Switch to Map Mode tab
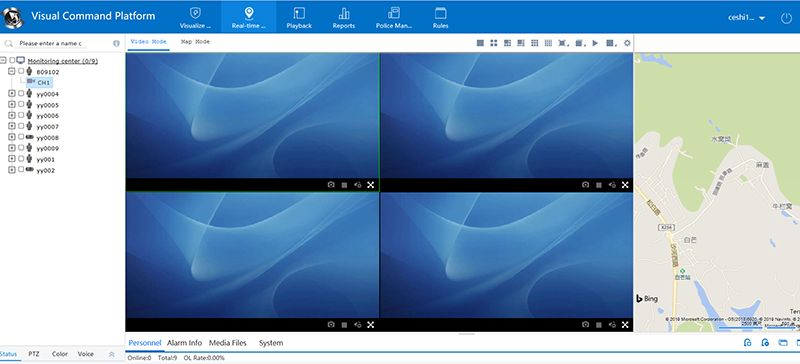Viewport: 800px width, 364px height. point(195,42)
